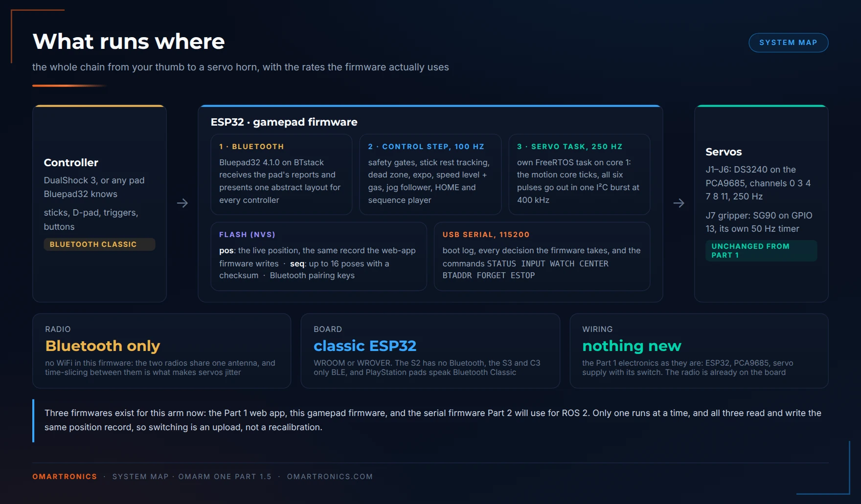This screenshot has width=861, height=504.
Task: Click the 'What runs where' title
Action: pos(129,42)
